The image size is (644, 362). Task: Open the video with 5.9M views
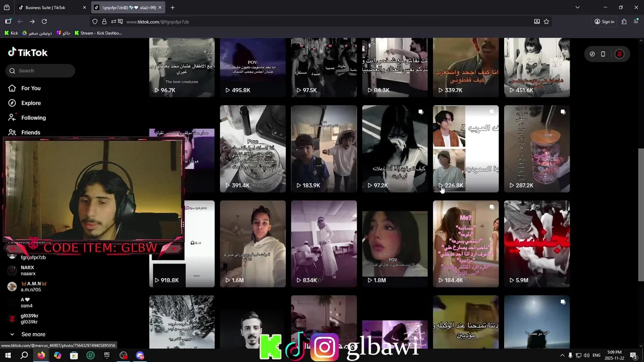click(537, 244)
